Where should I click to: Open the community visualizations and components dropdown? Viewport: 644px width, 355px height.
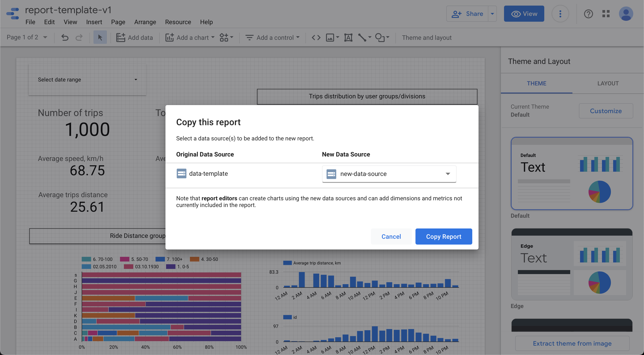point(226,38)
